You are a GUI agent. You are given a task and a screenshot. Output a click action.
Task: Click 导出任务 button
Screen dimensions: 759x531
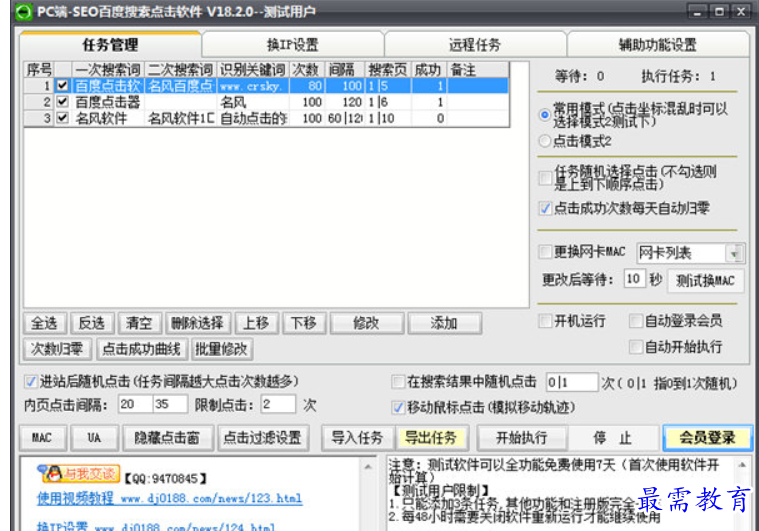pyautogui.click(x=432, y=438)
